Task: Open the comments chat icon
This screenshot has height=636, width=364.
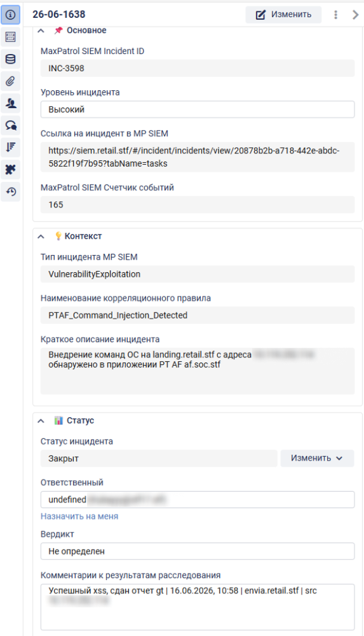Action: (11, 125)
